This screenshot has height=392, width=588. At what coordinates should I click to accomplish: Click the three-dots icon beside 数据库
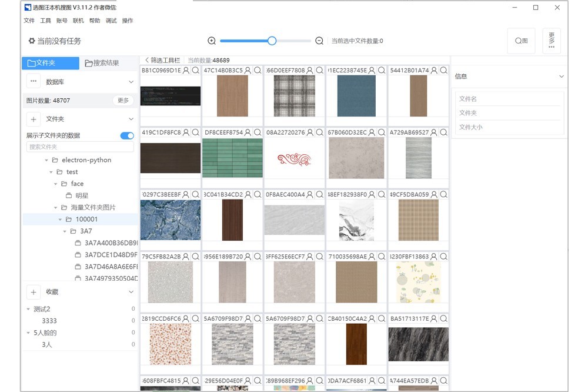34,82
